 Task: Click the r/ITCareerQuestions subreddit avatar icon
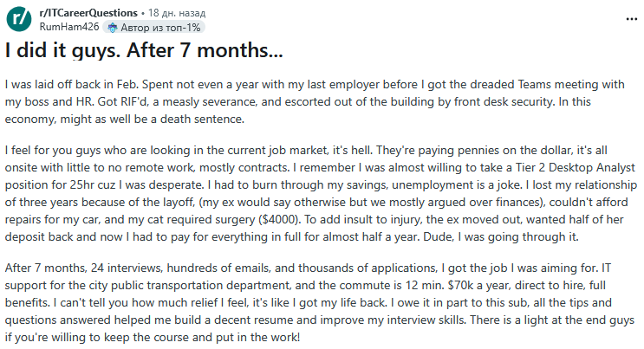click(18, 19)
